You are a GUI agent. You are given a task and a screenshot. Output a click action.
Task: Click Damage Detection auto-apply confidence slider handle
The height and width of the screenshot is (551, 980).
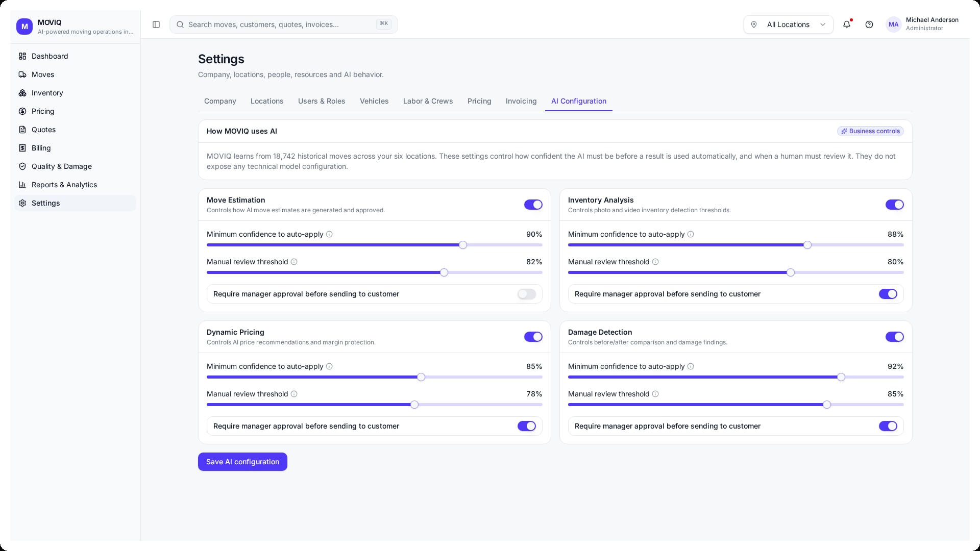(841, 377)
